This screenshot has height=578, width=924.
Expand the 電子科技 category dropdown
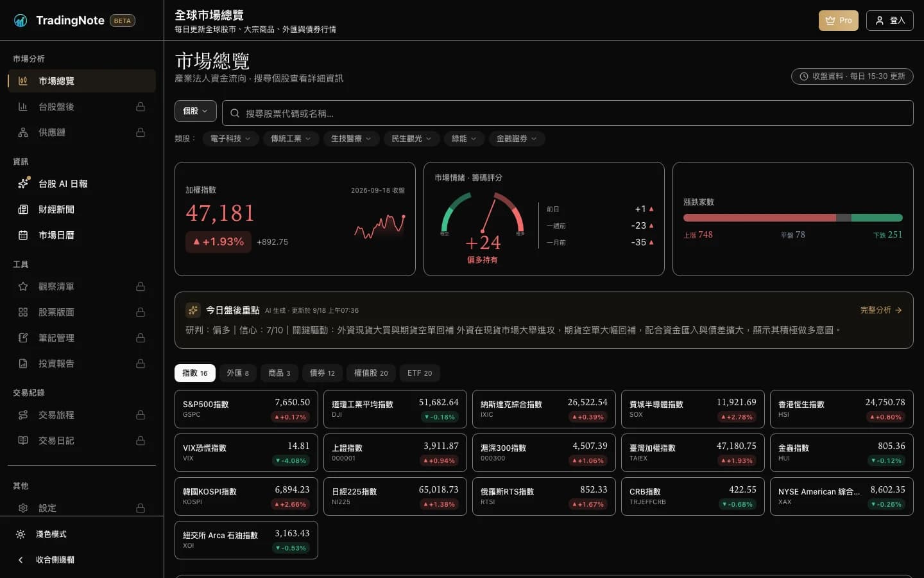coord(231,139)
